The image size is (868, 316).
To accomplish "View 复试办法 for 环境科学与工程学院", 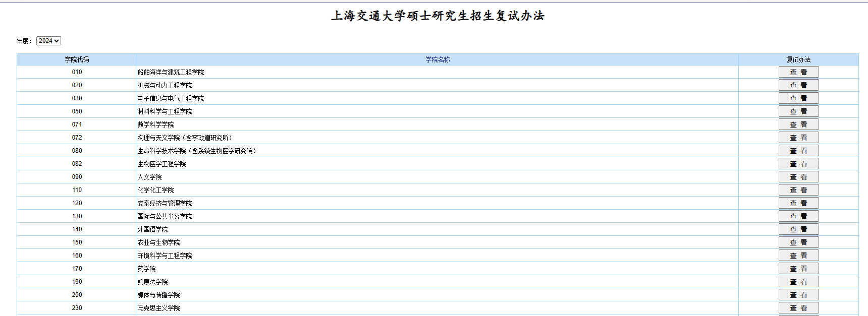I will [x=798, y=256].
